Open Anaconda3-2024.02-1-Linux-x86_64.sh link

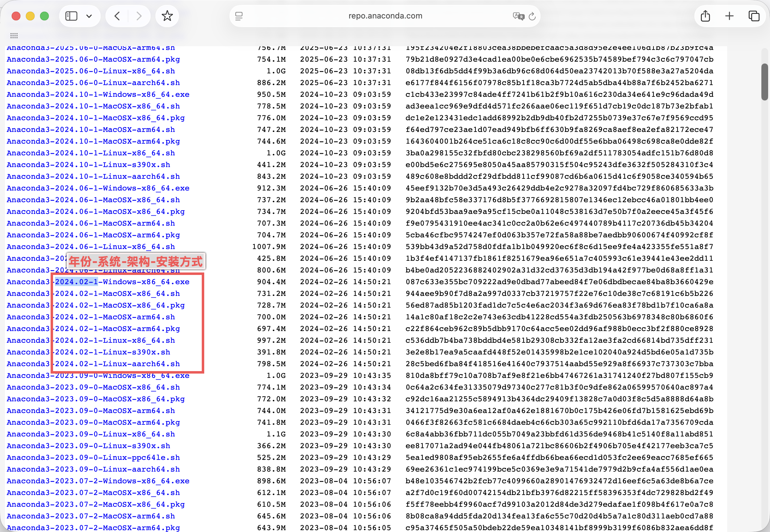[x=91, y=340]
